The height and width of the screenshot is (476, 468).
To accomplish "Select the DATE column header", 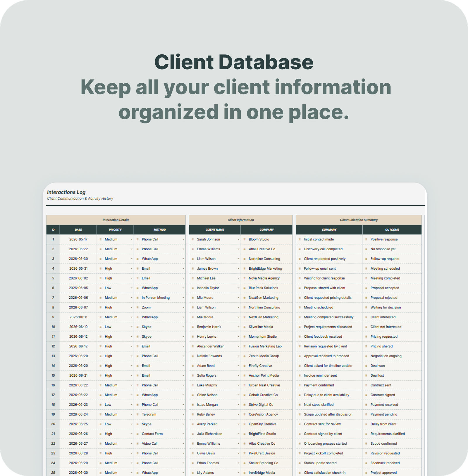I will click(78, 230).
